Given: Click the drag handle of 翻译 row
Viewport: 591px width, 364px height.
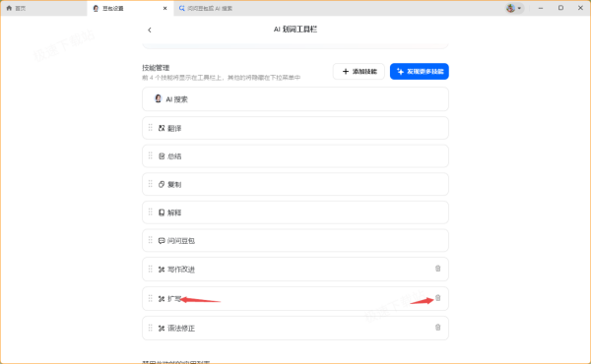Looking at the screenshot, I should 151,128.
